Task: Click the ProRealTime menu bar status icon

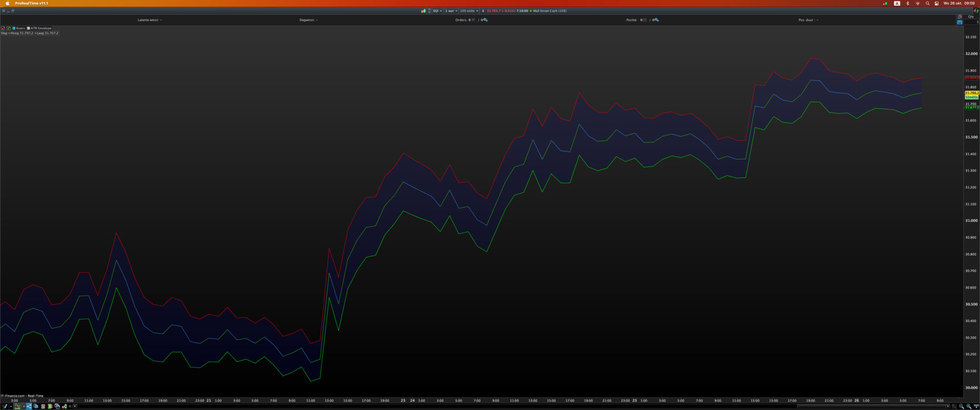Action: click(x=885, y=3)
